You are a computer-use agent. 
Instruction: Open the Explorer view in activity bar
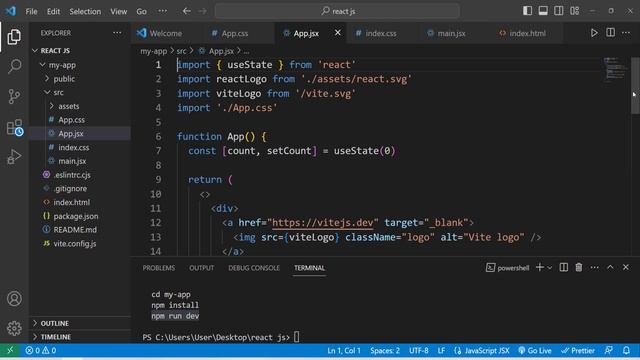click(14, 37)
